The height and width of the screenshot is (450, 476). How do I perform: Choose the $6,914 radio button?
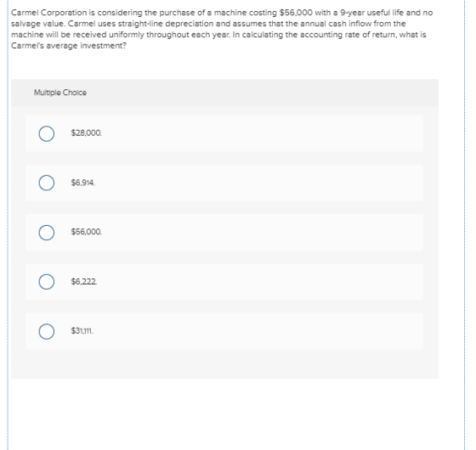(47, 183)
